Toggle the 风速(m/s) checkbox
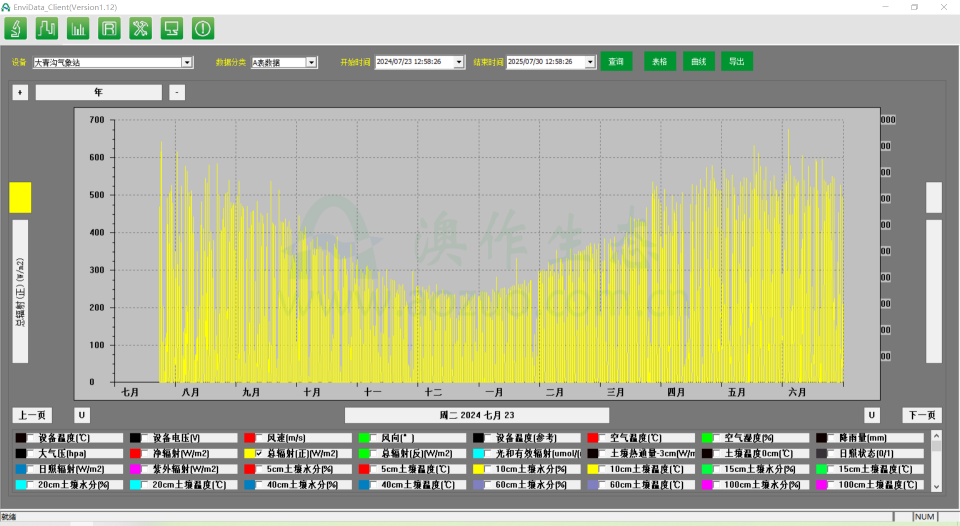The image size is (960, 526). [x=260, y=438]
